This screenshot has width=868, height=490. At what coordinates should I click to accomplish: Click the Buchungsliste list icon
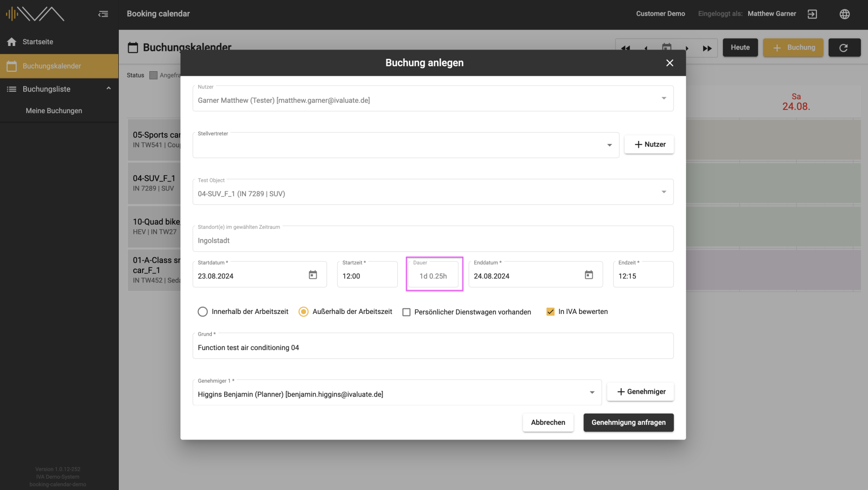point(11,89)
